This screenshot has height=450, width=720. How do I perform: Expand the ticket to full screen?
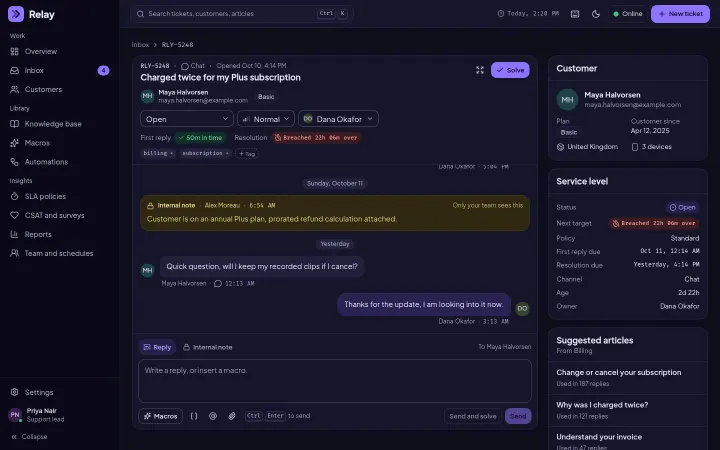(480, 70)
